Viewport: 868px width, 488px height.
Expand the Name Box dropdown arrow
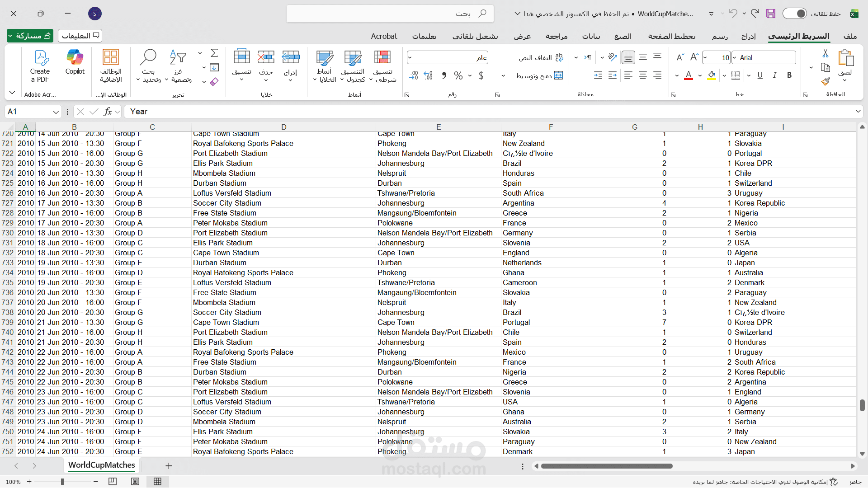point(56,112)
